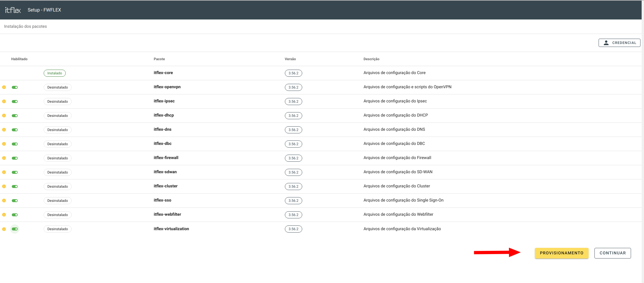Click the warning icon for itflex-webfilter

[4, 215]
